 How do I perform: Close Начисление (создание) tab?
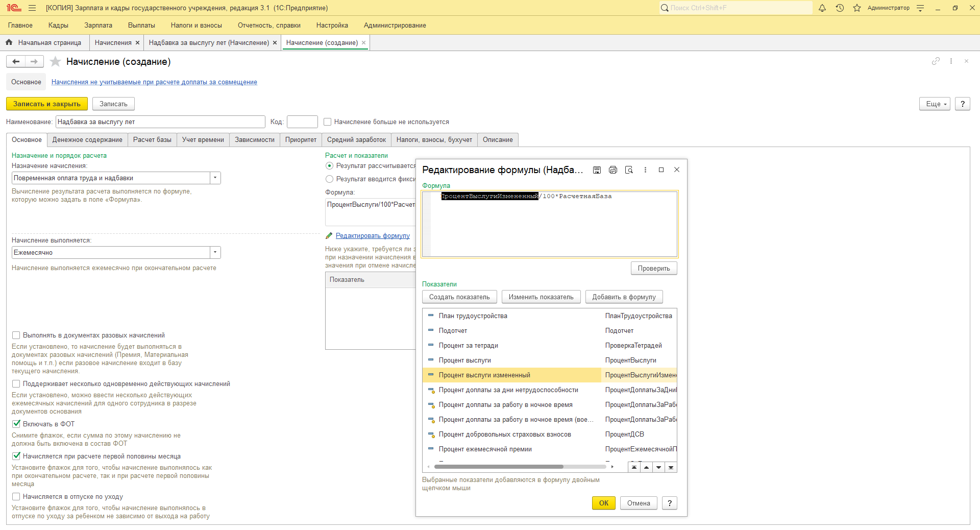(363, 43)
